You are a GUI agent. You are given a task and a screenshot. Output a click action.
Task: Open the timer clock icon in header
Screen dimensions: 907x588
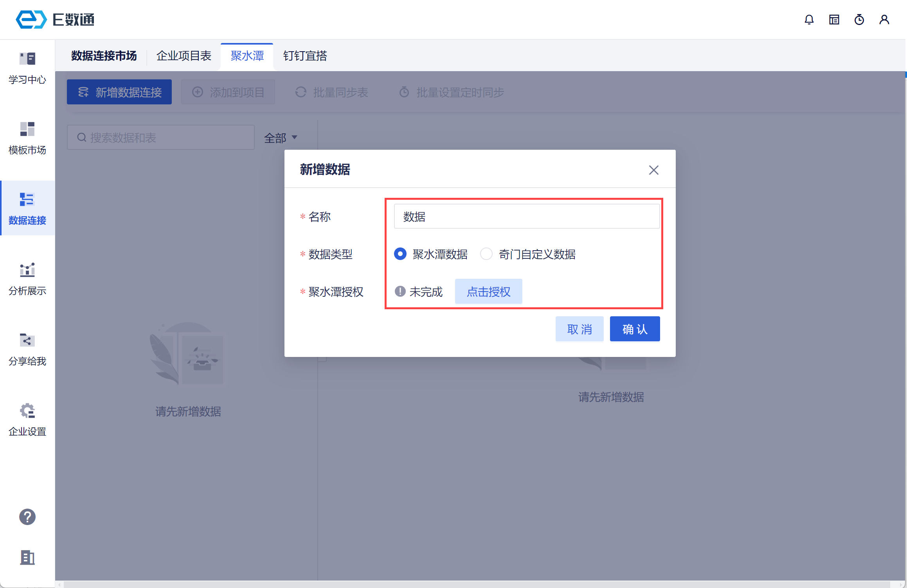(859, 20)
